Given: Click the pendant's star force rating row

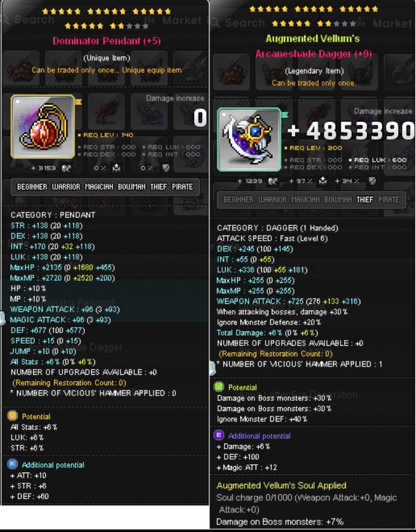Looking at the screenshot, I should [x=107, y=18].
